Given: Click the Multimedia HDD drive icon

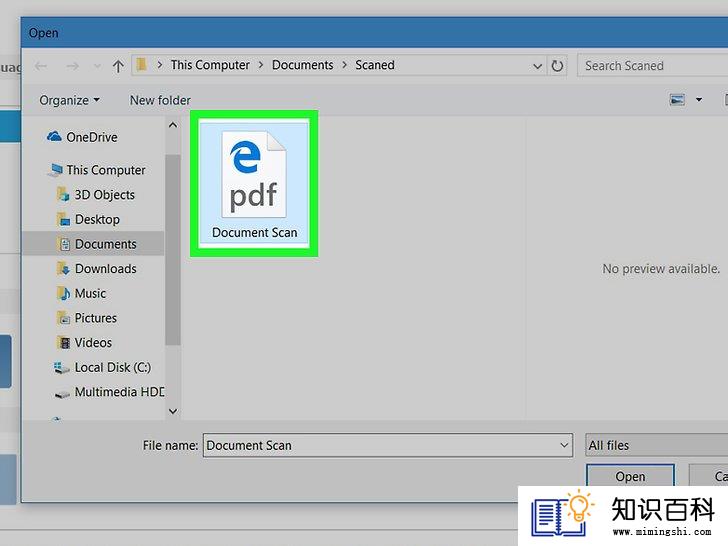Looking at the screenshot, I should 62,394.
